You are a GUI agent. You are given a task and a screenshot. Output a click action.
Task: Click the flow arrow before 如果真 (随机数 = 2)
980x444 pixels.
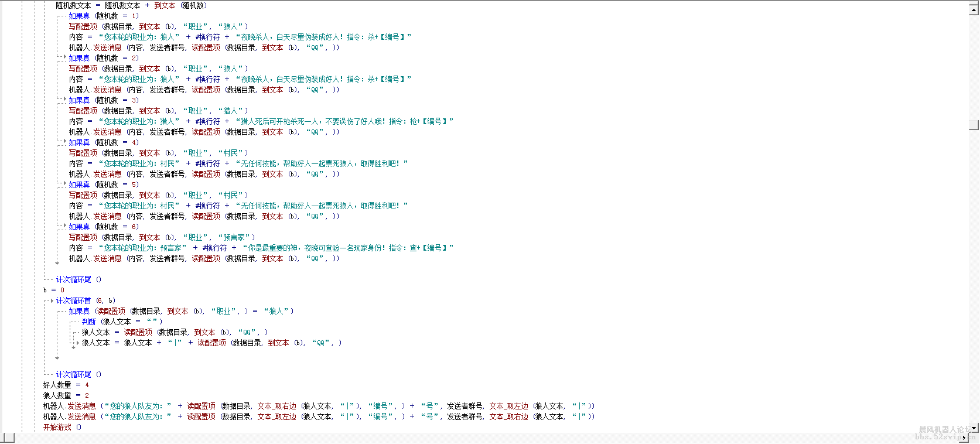64,57
